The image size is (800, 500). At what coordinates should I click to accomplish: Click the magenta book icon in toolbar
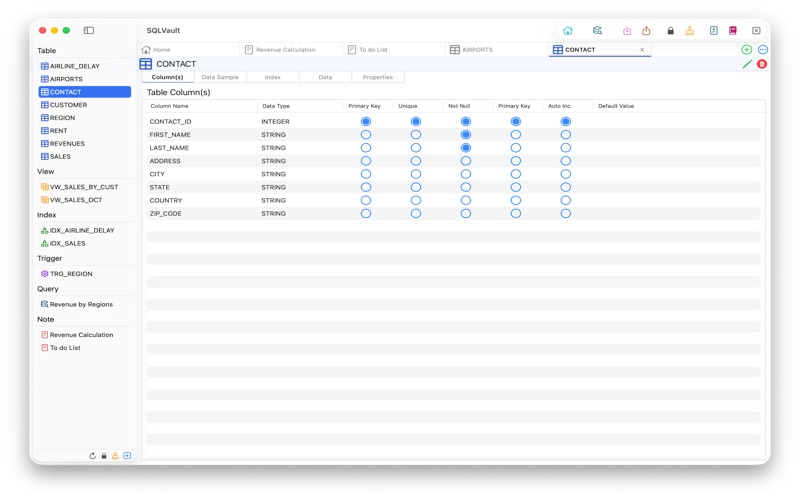733,31
